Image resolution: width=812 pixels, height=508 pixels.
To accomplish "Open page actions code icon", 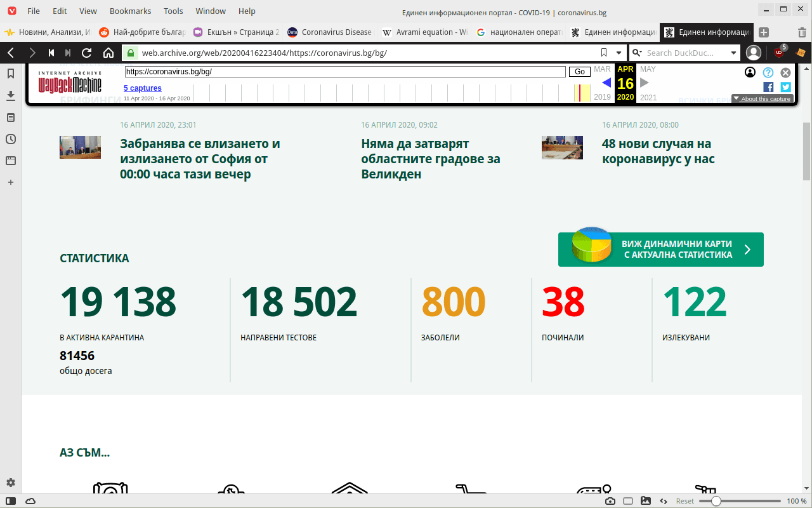I will tap(664, 501).
